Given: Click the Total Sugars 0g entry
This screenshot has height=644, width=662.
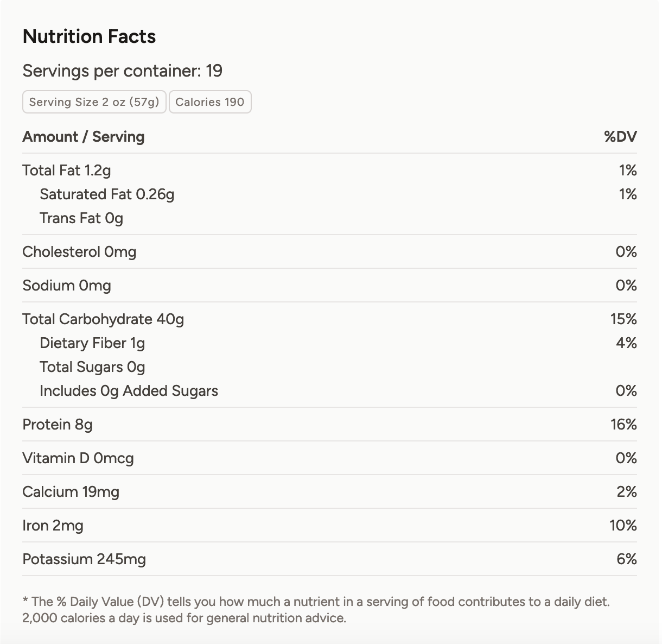Looking at the screenshot, I should [92, 367].
